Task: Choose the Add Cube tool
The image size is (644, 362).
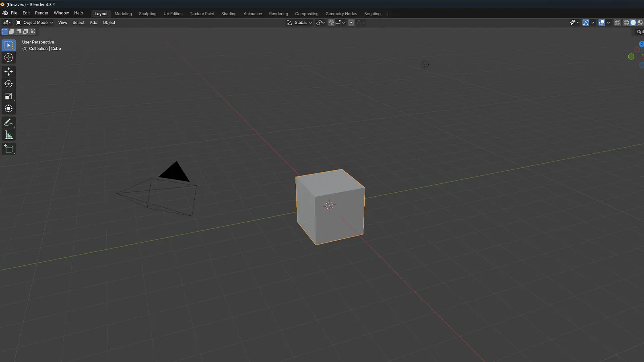Action: (8, 149)
